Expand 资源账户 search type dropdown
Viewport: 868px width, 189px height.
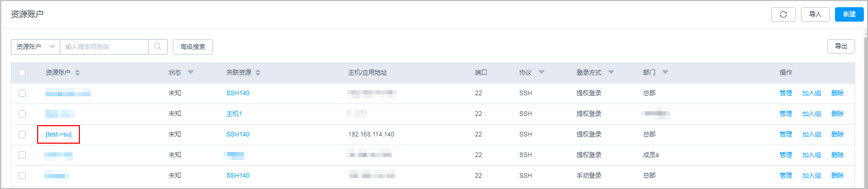36,46
